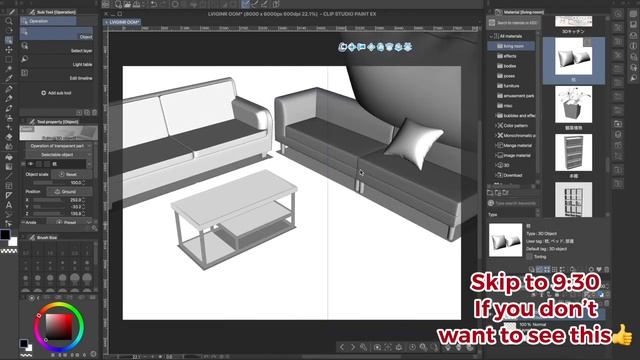This screenshot has width=640, height=360.
Task: Select the Ruler tool
Action: 9,196
